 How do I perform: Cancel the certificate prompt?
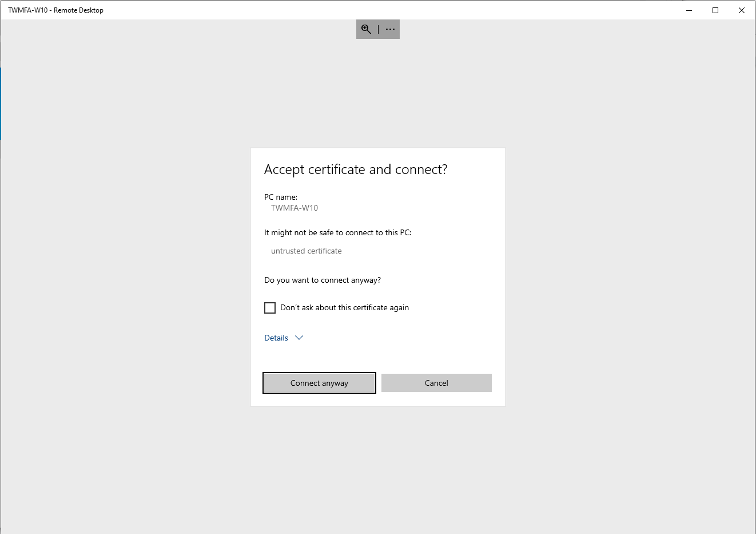tap(436, 383)
